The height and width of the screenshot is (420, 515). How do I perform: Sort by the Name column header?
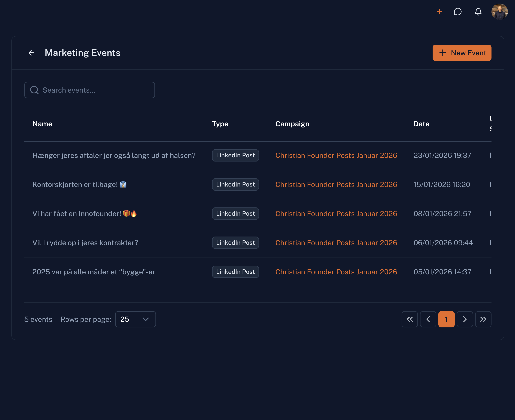coord(42,124)
